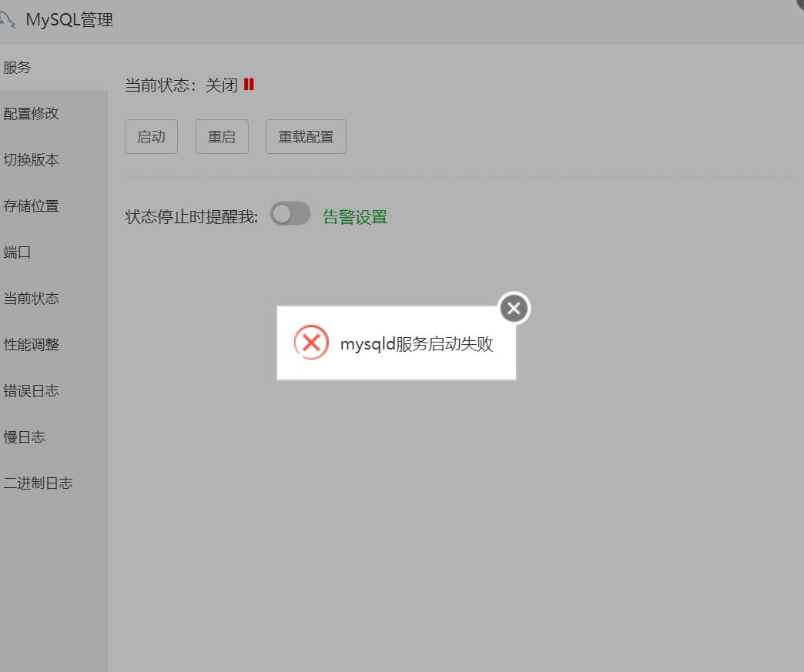
Task: Open the 告警设置 alert settings link
Action: pos(355,217)
